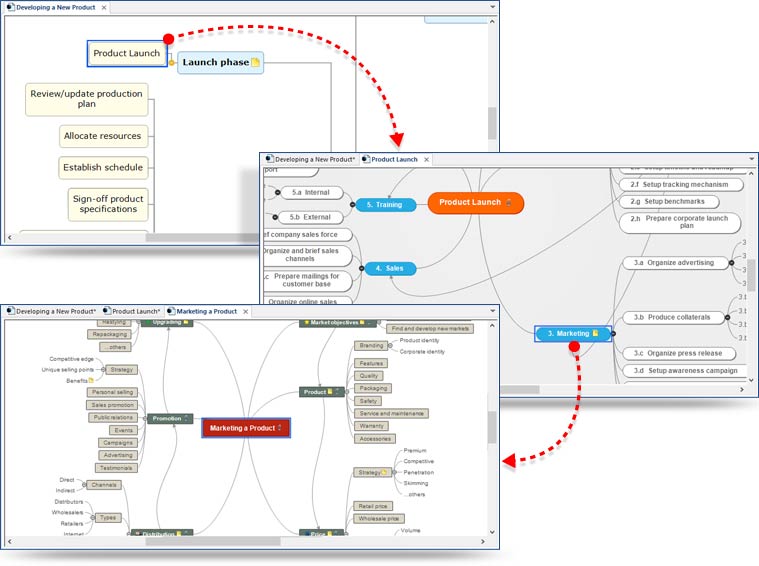The image size is (759, 566).
Task: Open tab list dropdown in top window
Action: tap(492, 7)
